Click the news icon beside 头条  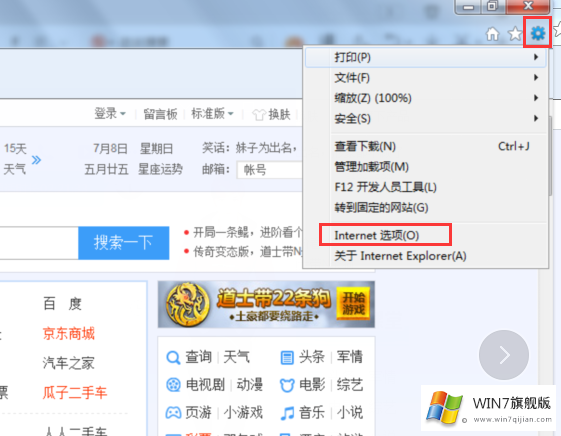[x=287, y=357]
